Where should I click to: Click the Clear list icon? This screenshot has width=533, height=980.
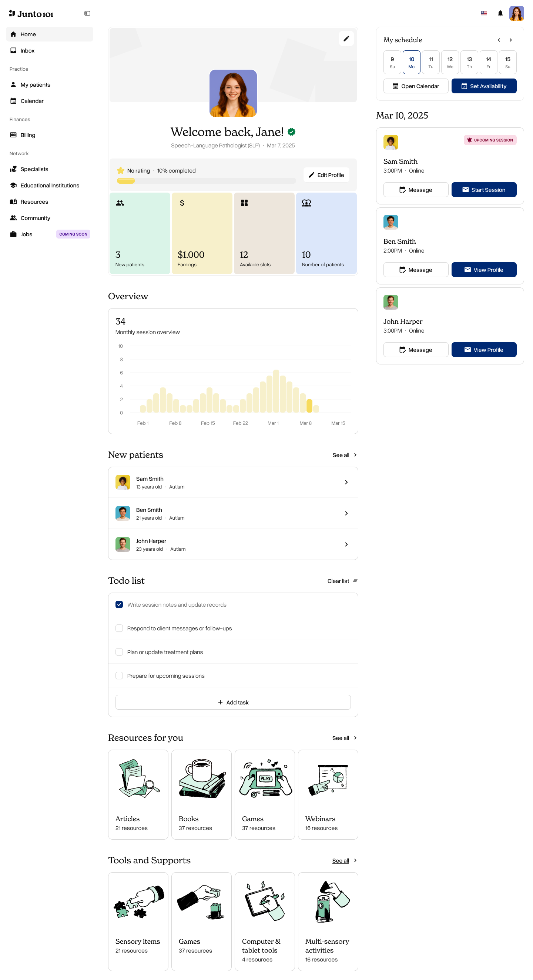click(355, 580)
